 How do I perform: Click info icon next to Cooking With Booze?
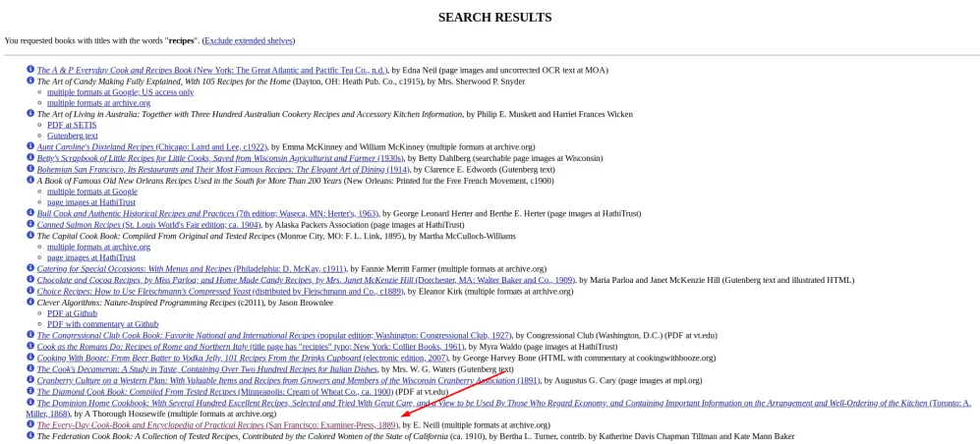(x=30, y=358)
